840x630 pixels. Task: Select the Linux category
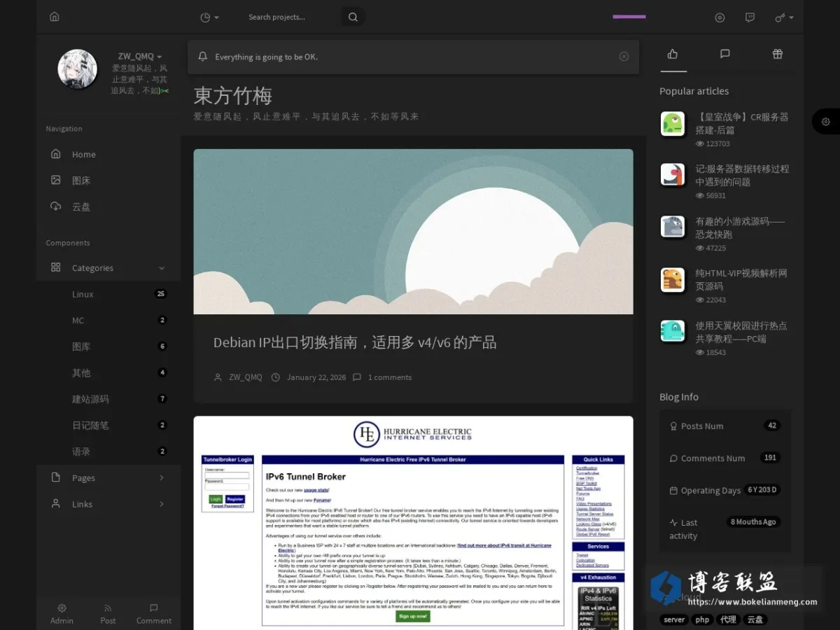click(x=108, y=294)
